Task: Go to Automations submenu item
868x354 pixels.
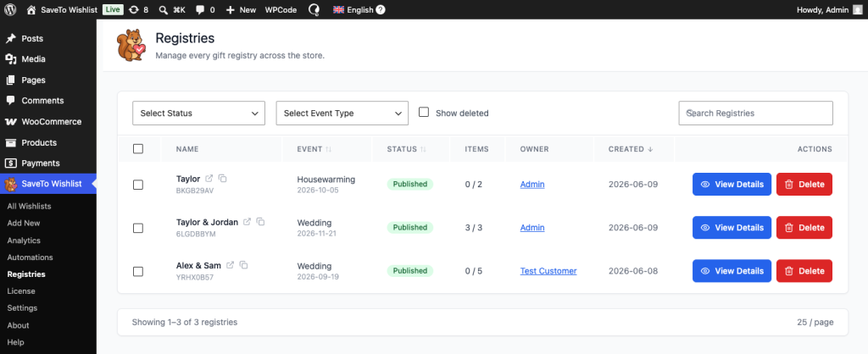Action: [x=30, y=257]
